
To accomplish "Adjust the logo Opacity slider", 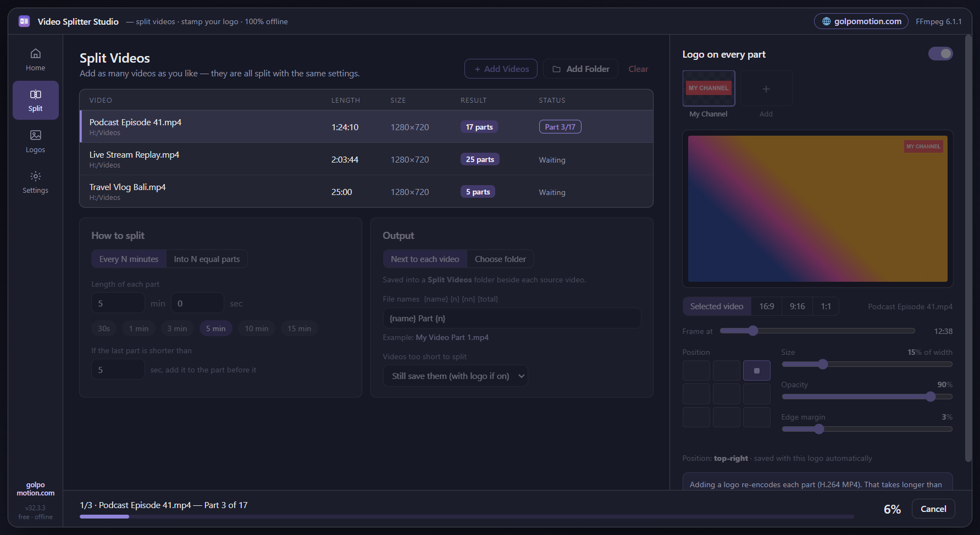I will pyautogui.click(x=867, y=397).
